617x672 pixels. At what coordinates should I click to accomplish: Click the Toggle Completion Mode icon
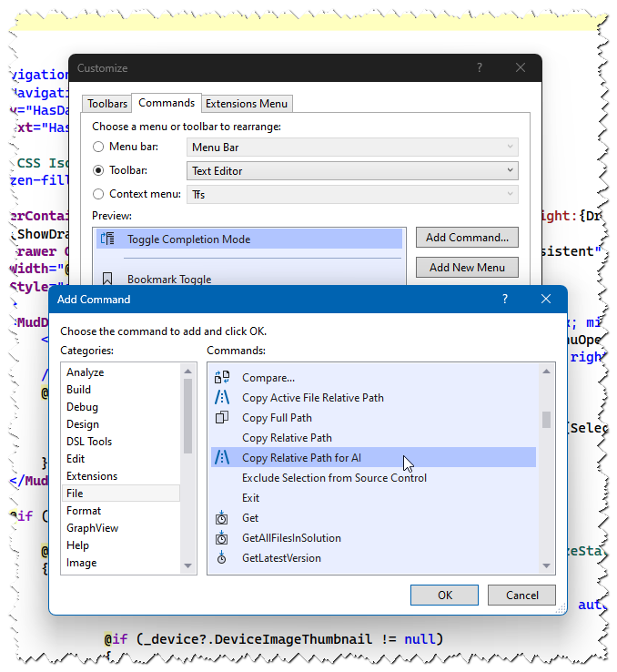pyautogui.click(x=107, y=239)
